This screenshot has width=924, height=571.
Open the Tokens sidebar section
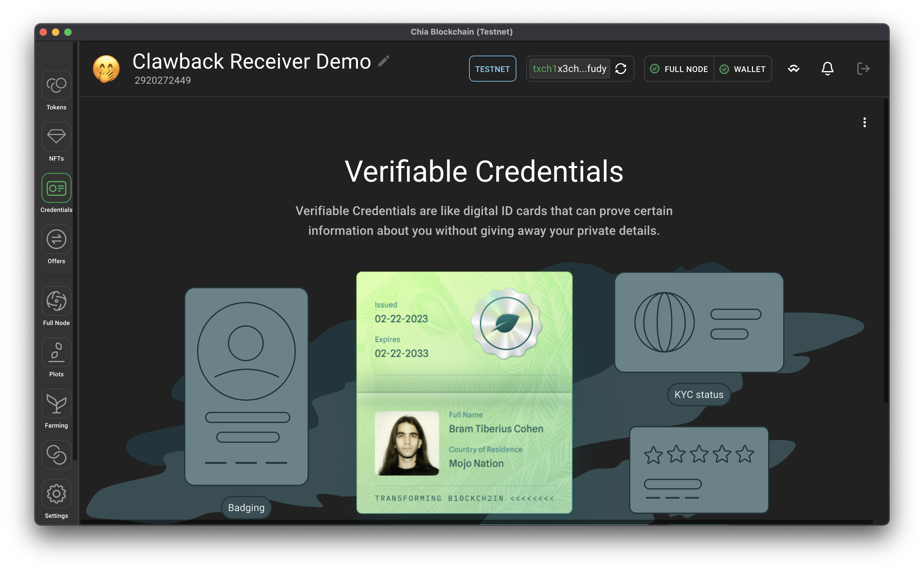[56, 86]
